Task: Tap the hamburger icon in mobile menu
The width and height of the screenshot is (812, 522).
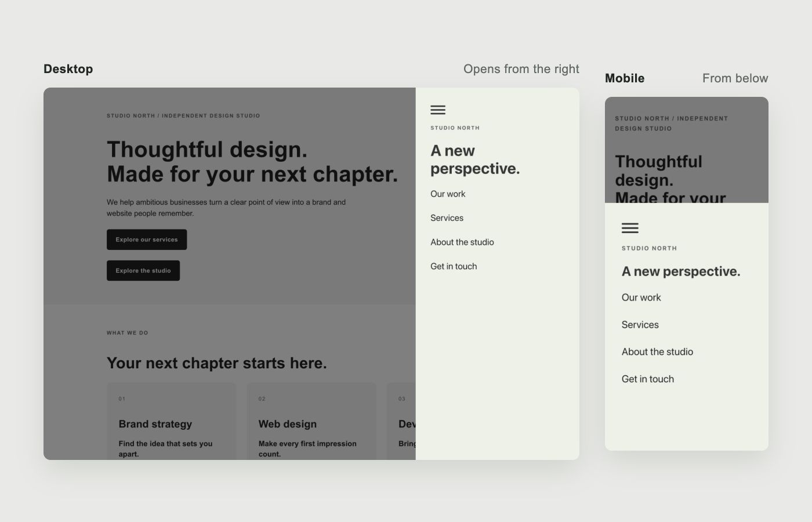Action: [630, 228]
